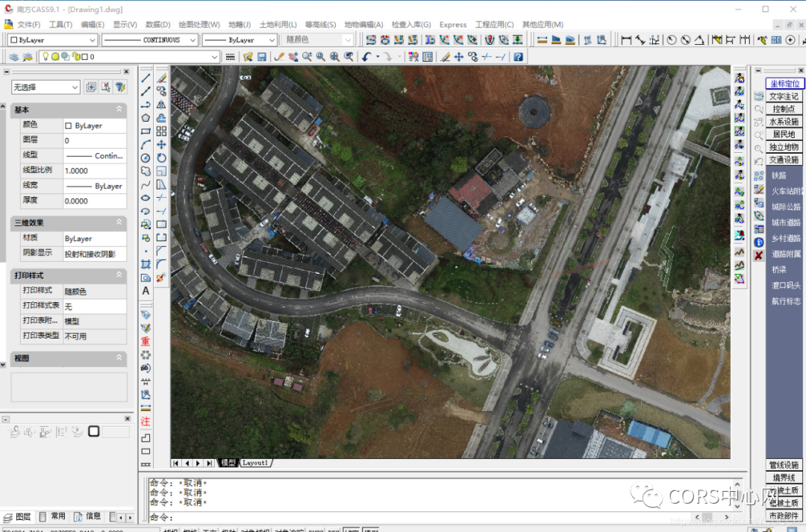
Task: Click the Save floppy disk icon
Action: tap(262, 57)
